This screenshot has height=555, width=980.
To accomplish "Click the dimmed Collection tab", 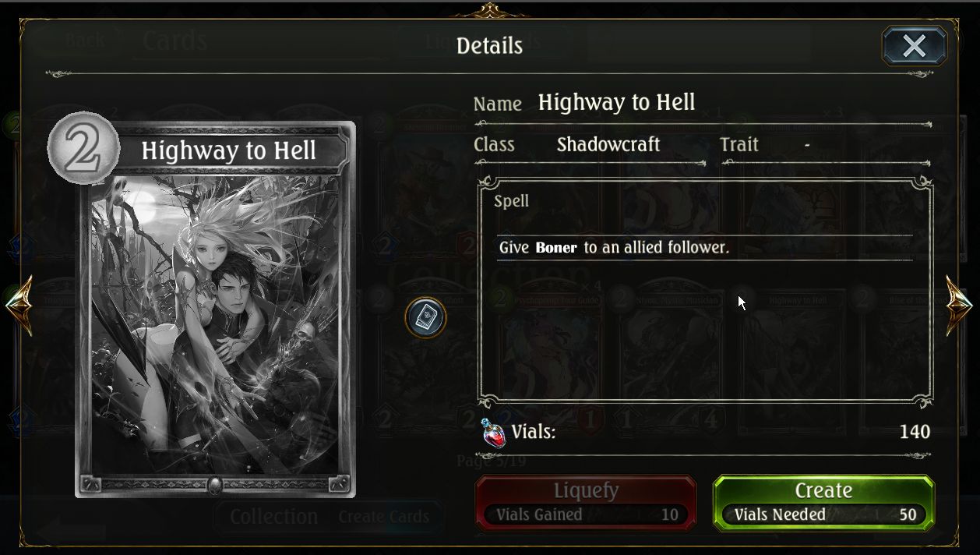I will [x=273, y=517].
